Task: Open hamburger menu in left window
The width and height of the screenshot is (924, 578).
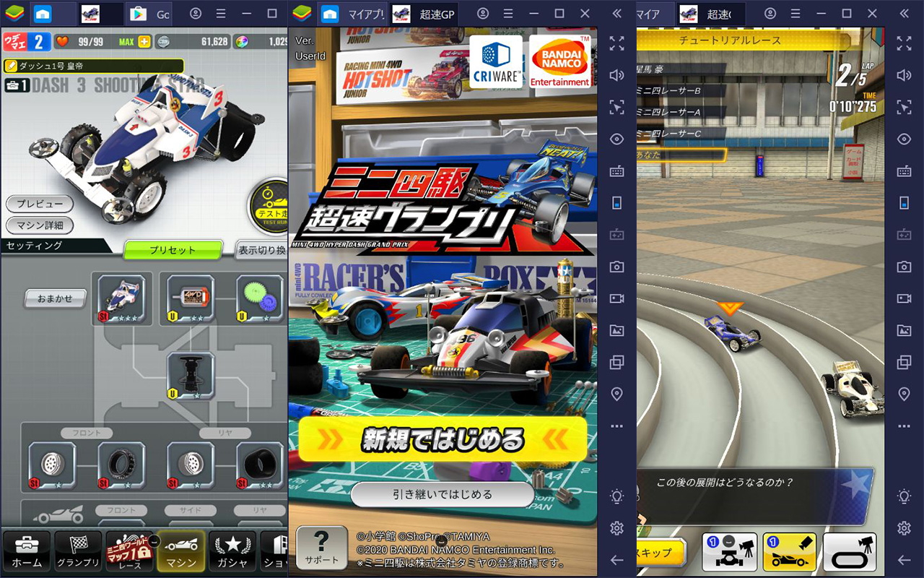Action: coord(222,14)
